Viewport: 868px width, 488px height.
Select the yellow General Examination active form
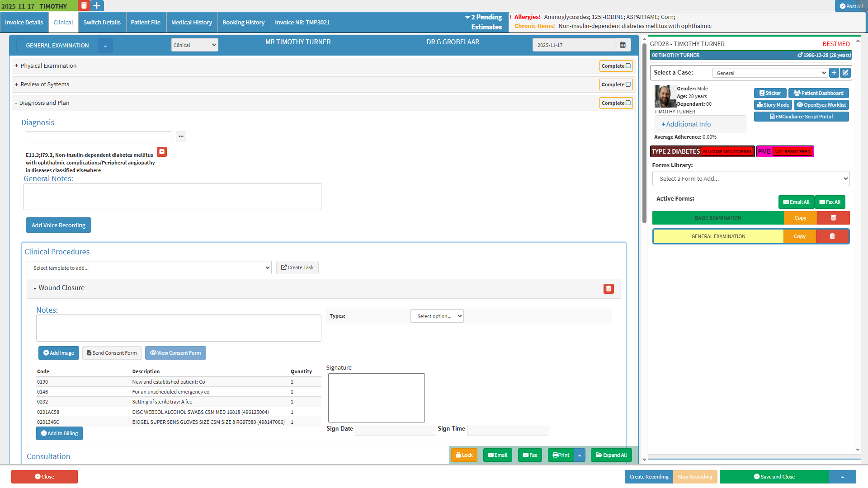pyautogui.click(x=718, y=236)
